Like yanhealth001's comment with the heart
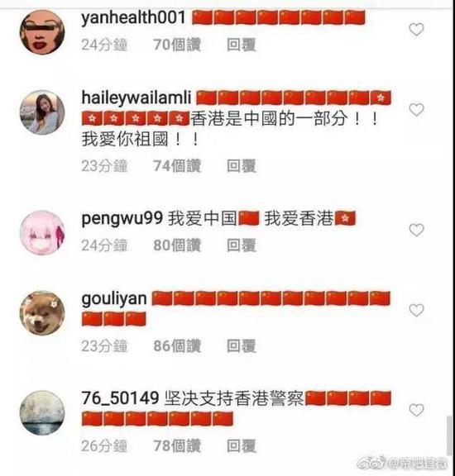 pos(416,30)
